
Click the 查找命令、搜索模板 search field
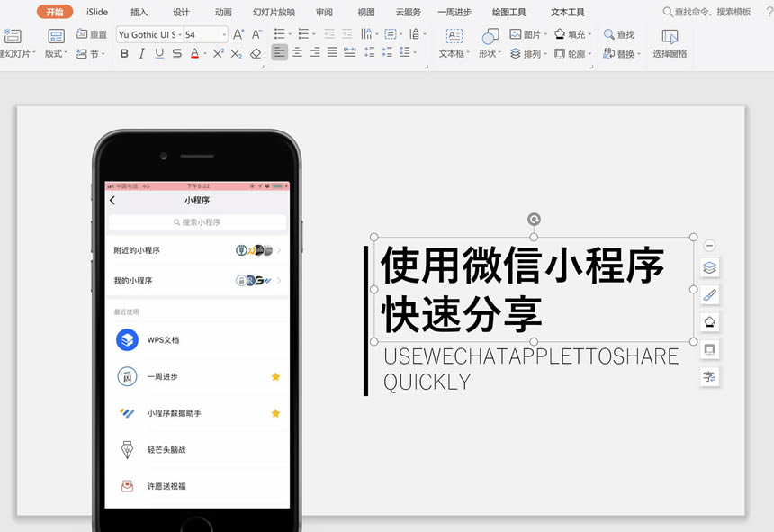(706, 12)
